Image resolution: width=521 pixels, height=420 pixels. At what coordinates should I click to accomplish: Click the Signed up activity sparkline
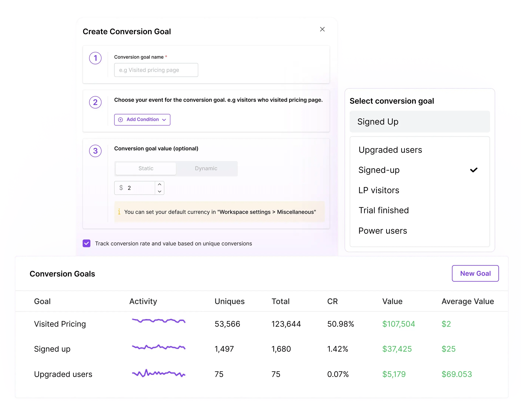pos(159,347)
